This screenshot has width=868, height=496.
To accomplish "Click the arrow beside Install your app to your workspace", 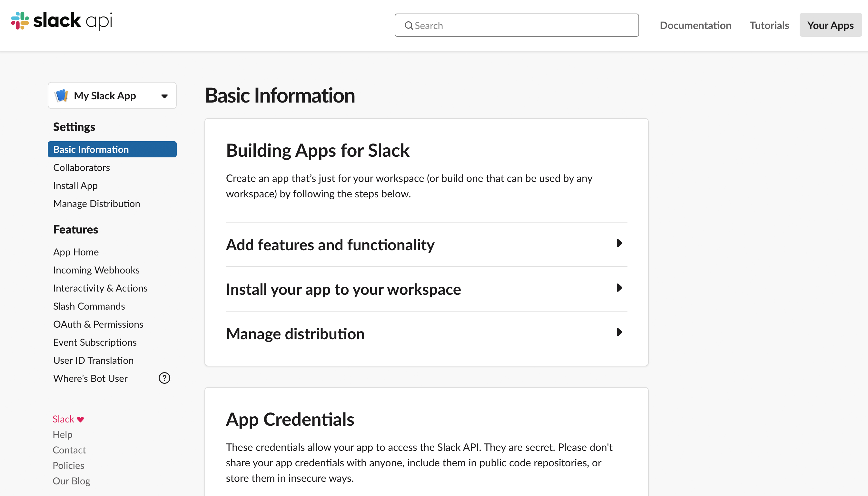I will click(x=619, y=288).
